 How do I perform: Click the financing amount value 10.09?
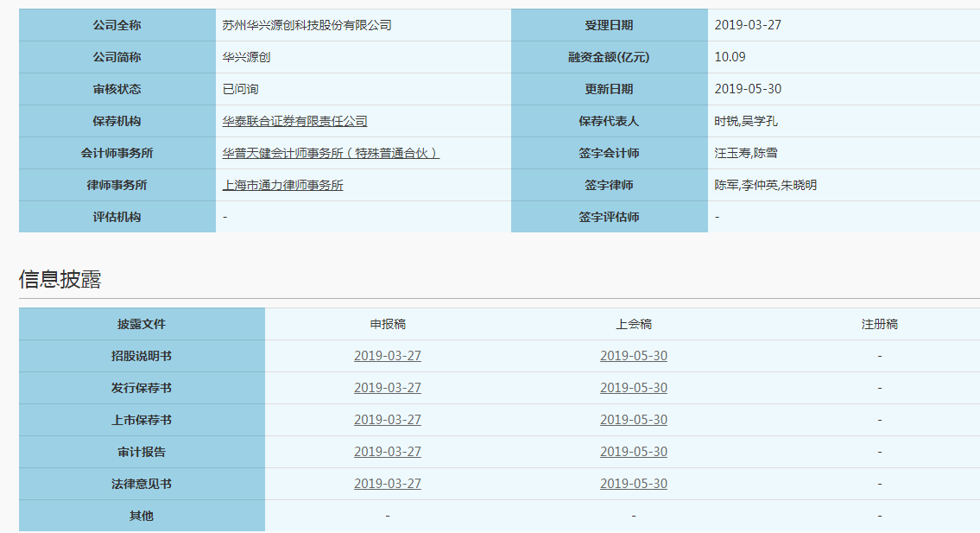pos(730,57)
